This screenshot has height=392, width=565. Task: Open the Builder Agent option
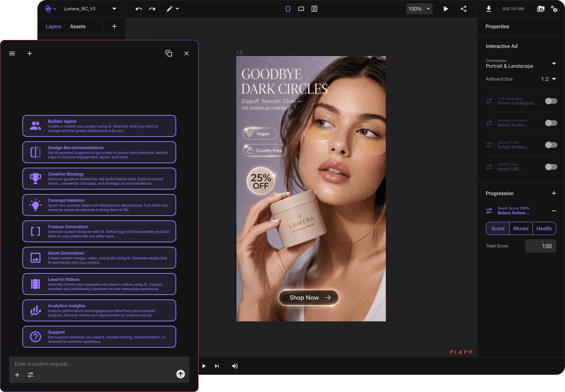(99, 126)
